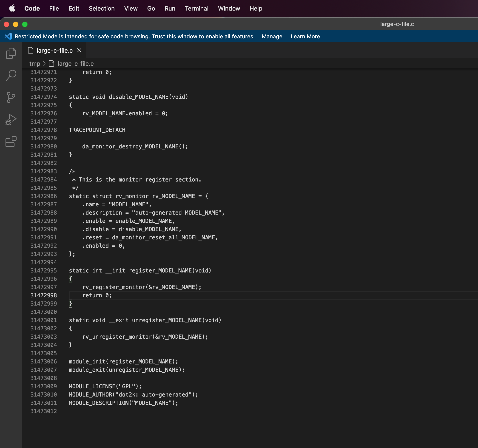Open the File menu
478x448 pixels.
54,9
